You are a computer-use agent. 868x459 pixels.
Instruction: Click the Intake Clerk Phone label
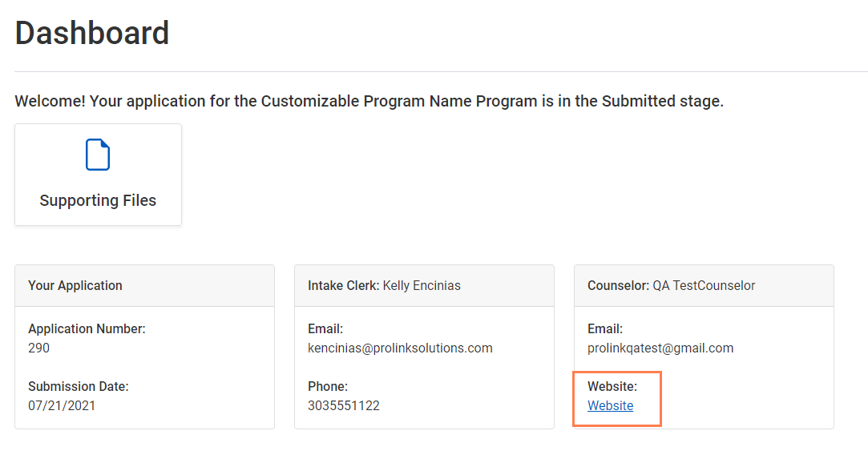[328, 386]
